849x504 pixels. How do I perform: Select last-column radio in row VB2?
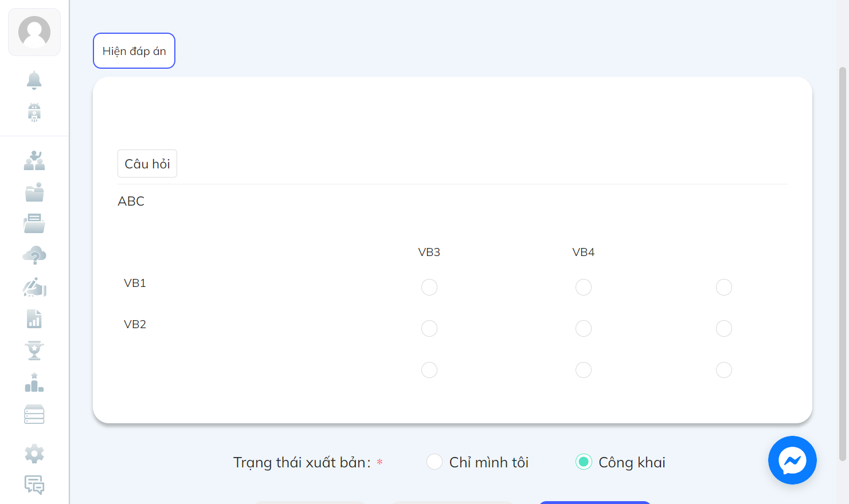click(x=724, y=328)
